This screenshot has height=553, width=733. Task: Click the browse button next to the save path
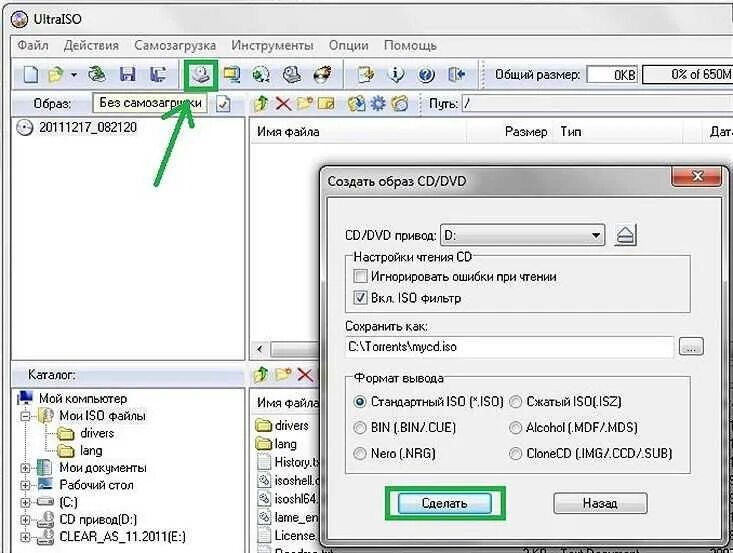click(x=691, y=347)
